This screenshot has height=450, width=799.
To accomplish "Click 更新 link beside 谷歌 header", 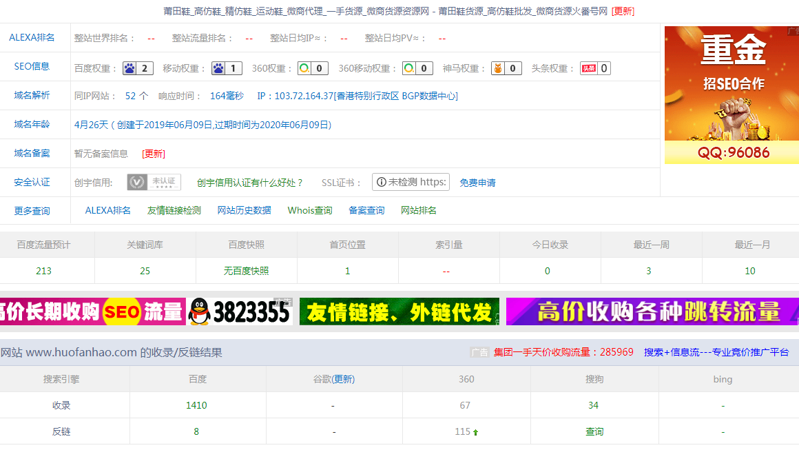I will coord(343,379).
